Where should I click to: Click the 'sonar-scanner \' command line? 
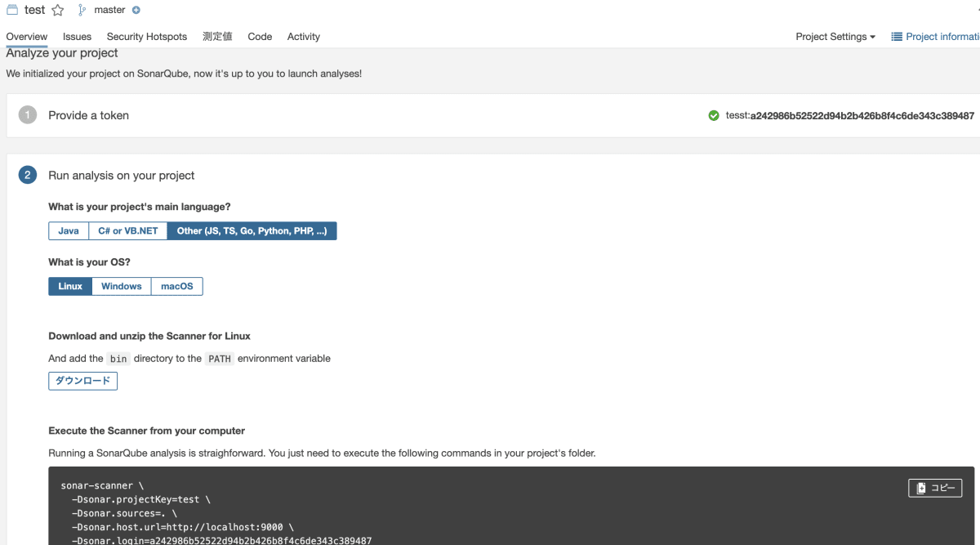tap(102, 485)
